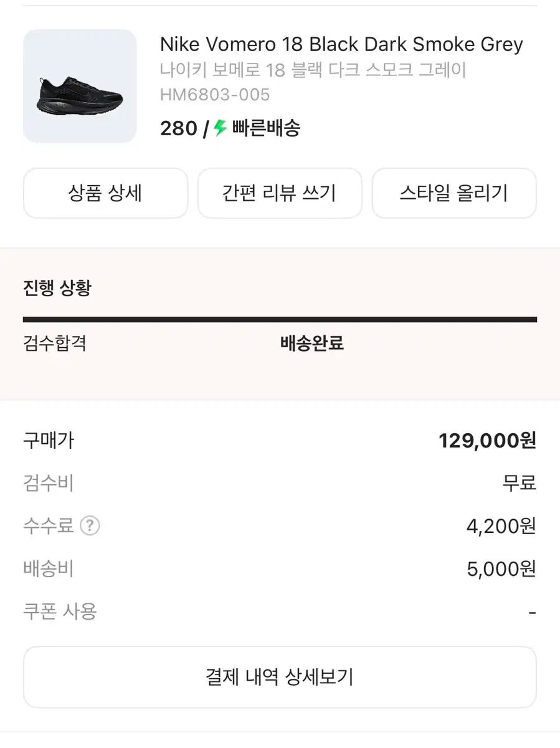The height and width of the screenshot is (748, 560).
Task: Select the 5,000원 shipping cost
Action: point(501,569)
